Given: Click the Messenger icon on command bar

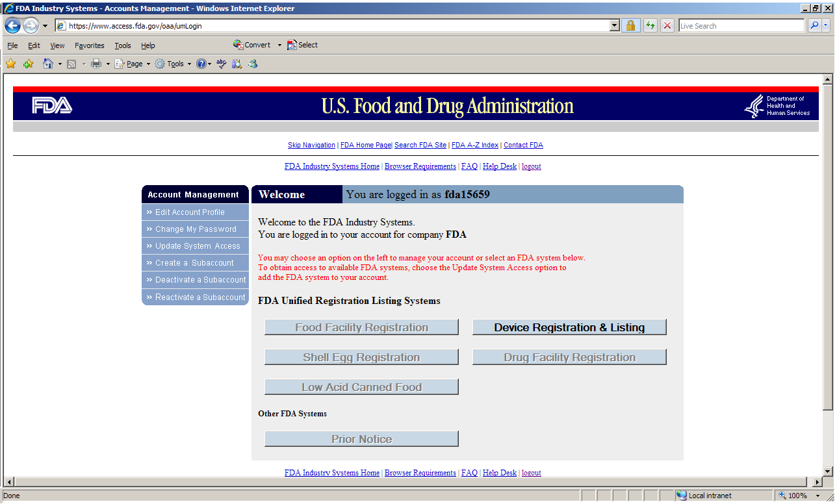Looking at the screenshot, I should click(253, 64).
